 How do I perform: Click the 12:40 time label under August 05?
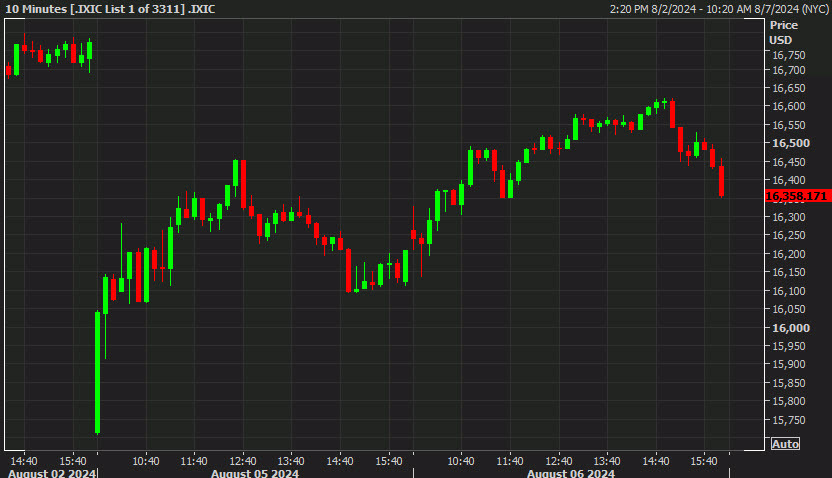[x=242, y=461]
